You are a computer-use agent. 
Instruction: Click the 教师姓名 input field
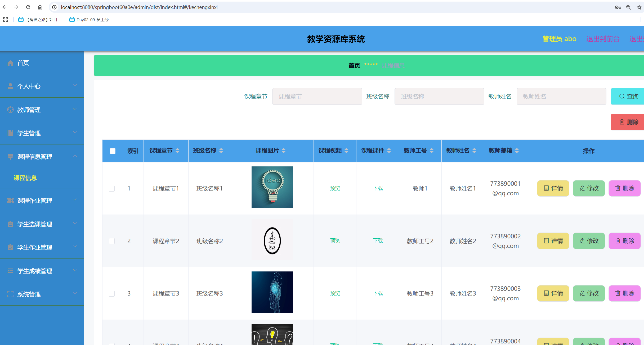[x=561, y=96]
